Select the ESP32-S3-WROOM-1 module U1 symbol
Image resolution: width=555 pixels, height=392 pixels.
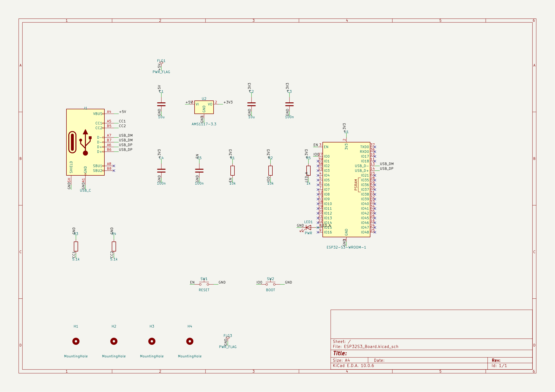346,190
